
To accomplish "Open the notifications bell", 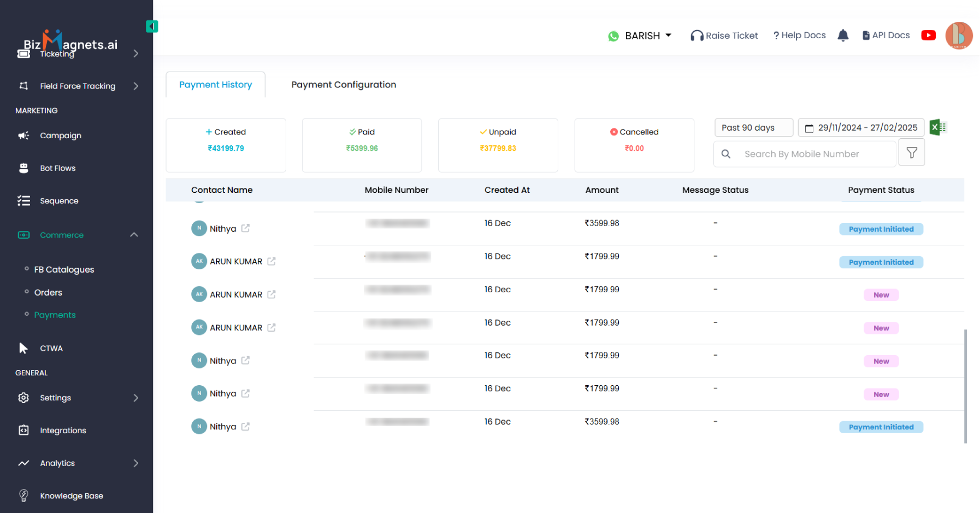I will point(843,36).
